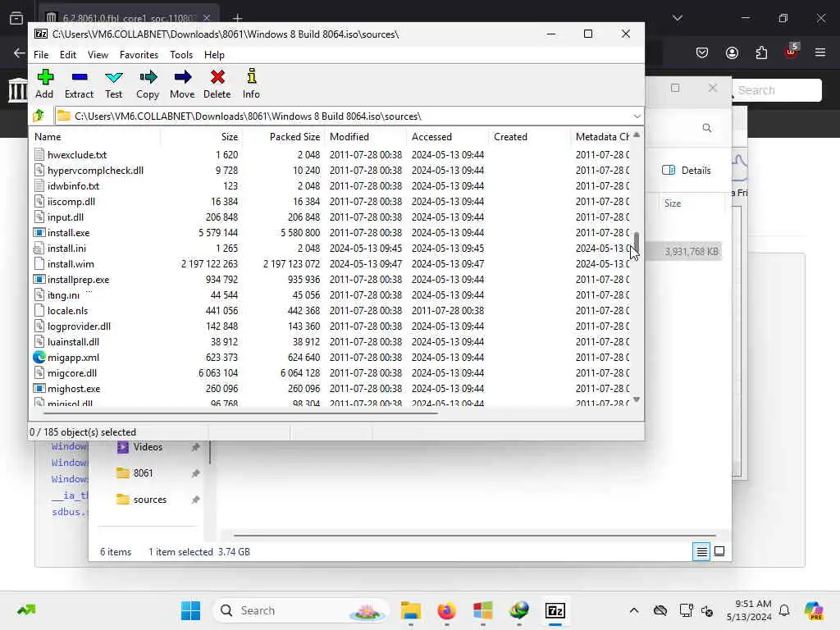The height and width of the screenshot is (630, 840).
Task: Click the Firefox back arrow
Action: [20, 52]
